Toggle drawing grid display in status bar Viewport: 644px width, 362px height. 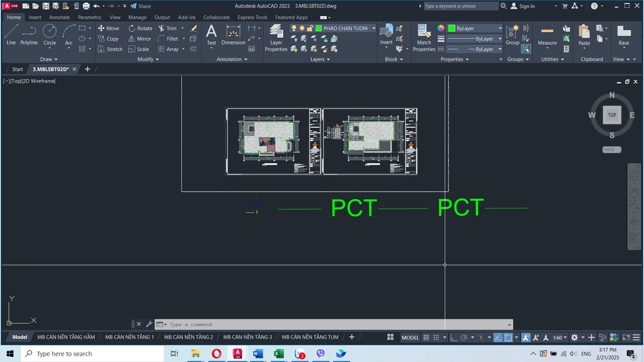pos(427,338)
